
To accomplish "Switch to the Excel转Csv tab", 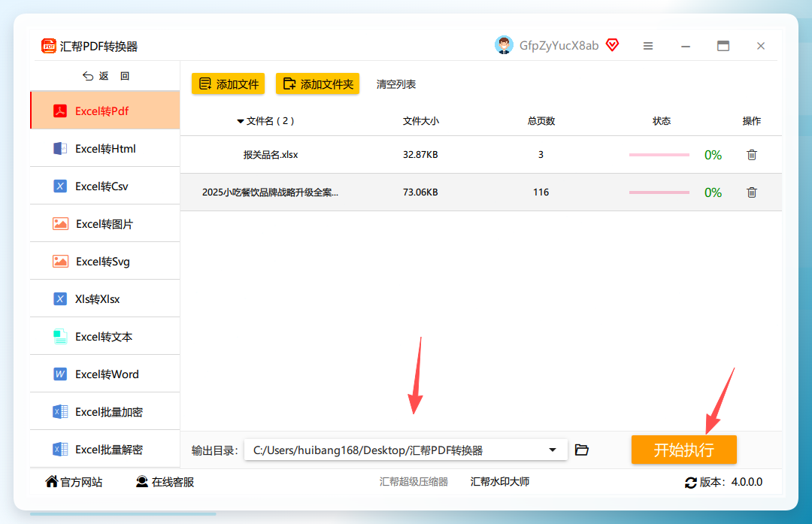I will pos(105,186).
